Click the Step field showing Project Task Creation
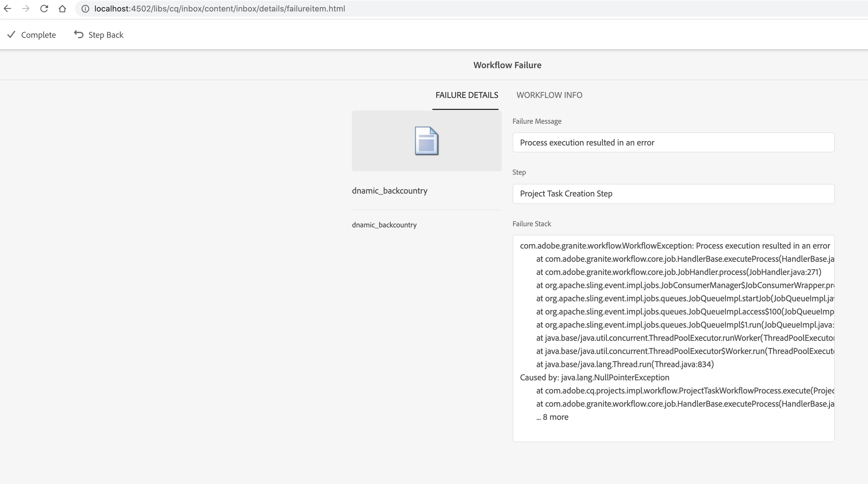Screen dimensions: 868x484 (x=673, y=194)
